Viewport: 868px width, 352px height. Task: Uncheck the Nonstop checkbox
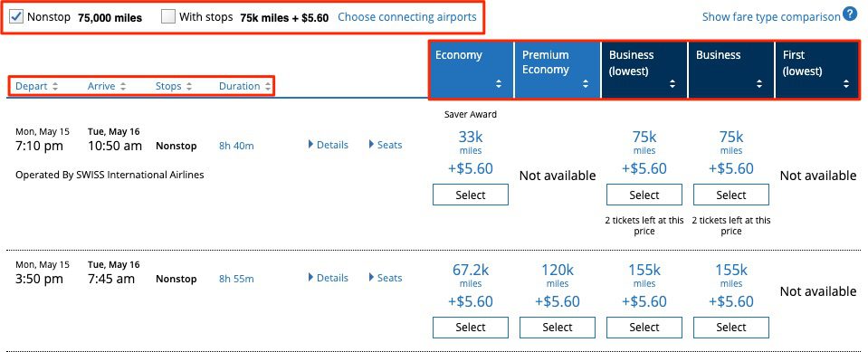pyautogui.click(x=16, y=16)
